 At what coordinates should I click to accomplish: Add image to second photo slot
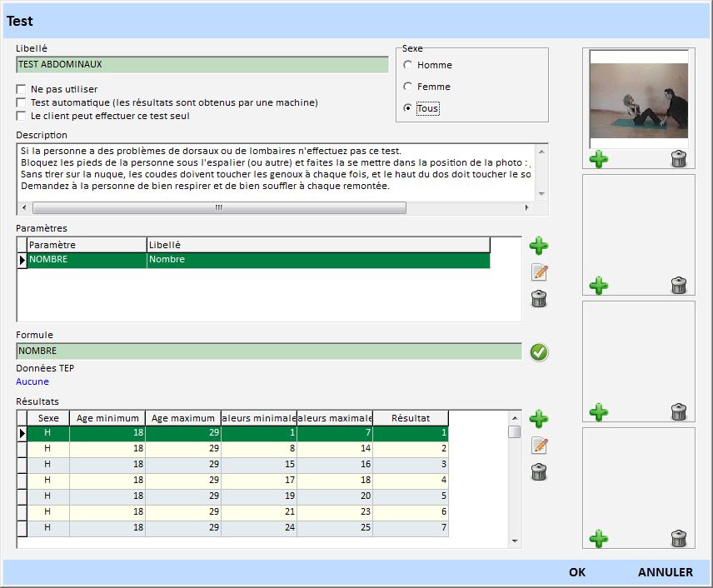598,286
